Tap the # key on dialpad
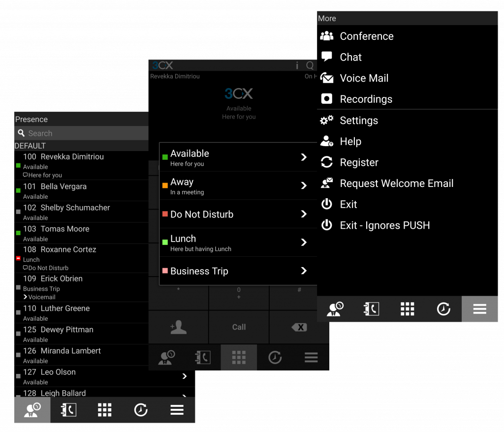 point(299,294)
